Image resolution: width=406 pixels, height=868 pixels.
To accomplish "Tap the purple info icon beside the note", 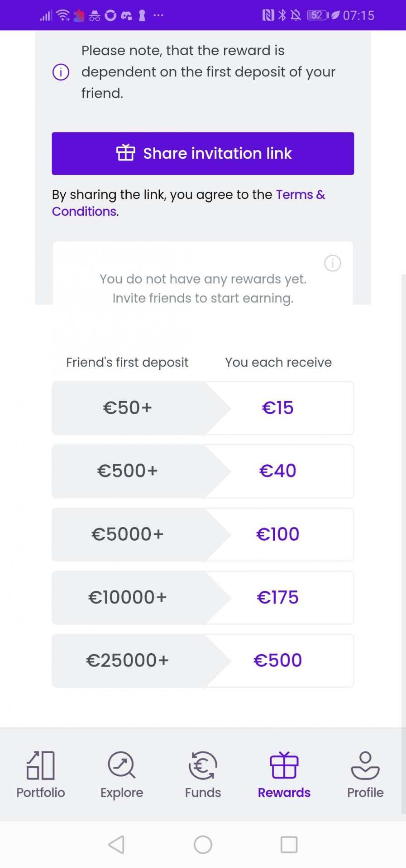I will point(61,72).
